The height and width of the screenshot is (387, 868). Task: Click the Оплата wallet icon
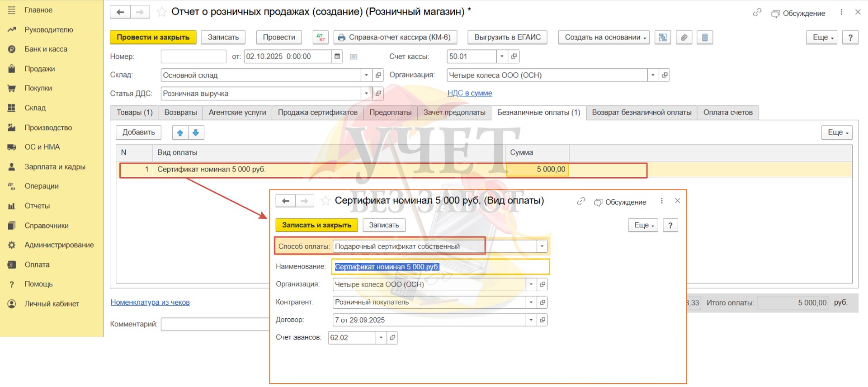tap(12, 264)
